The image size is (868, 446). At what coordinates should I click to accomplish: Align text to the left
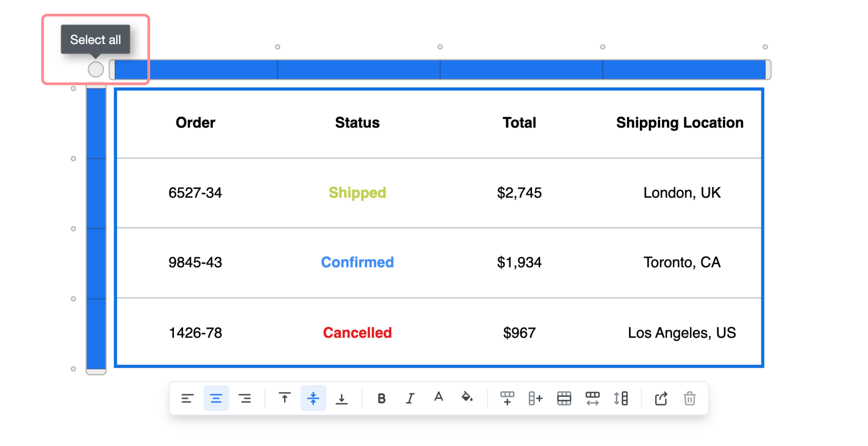coord(187,398)
